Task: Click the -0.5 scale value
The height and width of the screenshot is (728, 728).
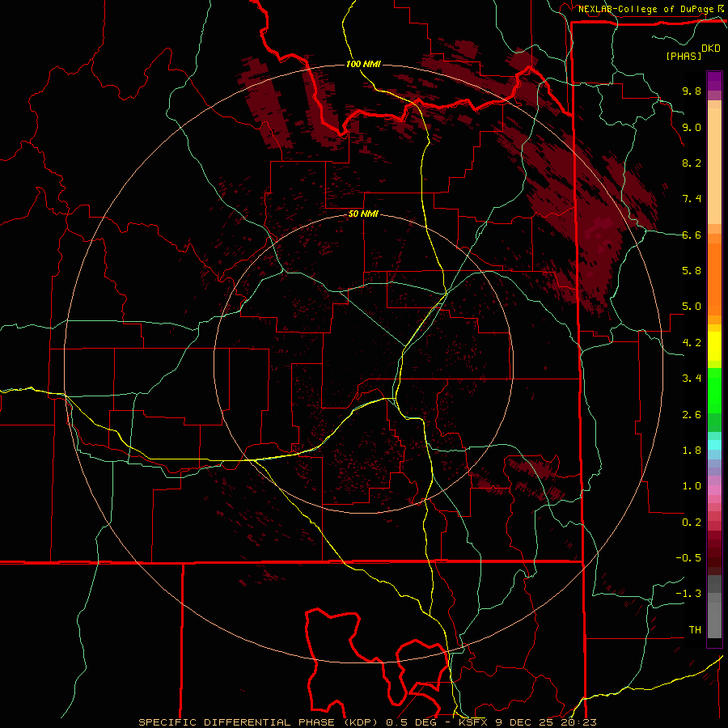Action: (x=688, y=558)
